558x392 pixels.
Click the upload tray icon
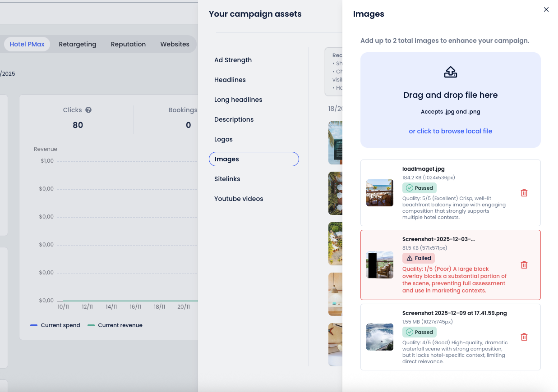(x=450, y=72)
